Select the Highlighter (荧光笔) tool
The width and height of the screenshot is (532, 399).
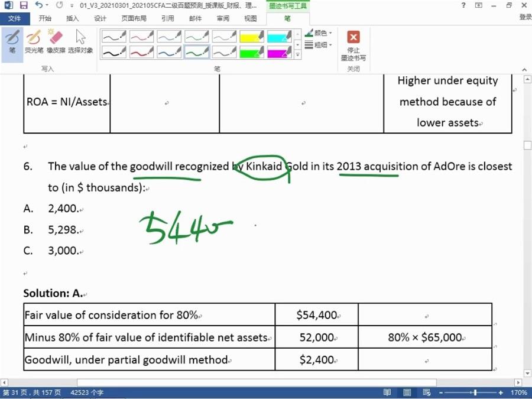(34, 42)
